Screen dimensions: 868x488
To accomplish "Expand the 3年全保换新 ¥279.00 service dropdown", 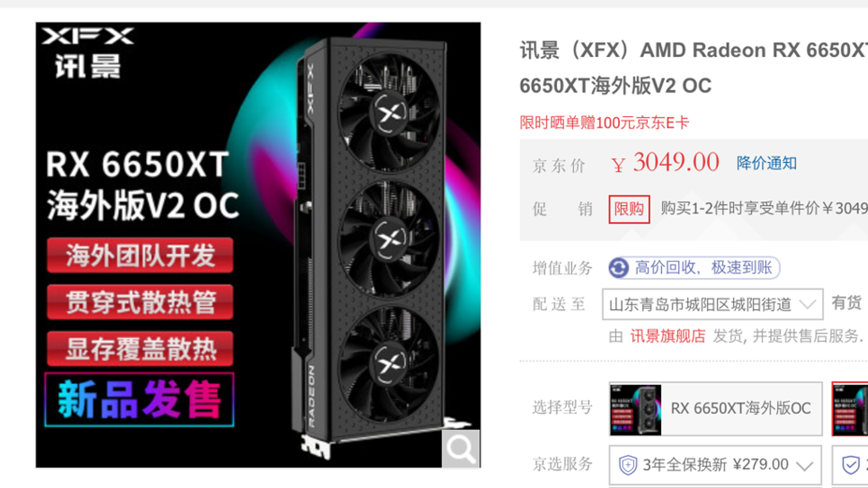I will (x=716, y=465).
